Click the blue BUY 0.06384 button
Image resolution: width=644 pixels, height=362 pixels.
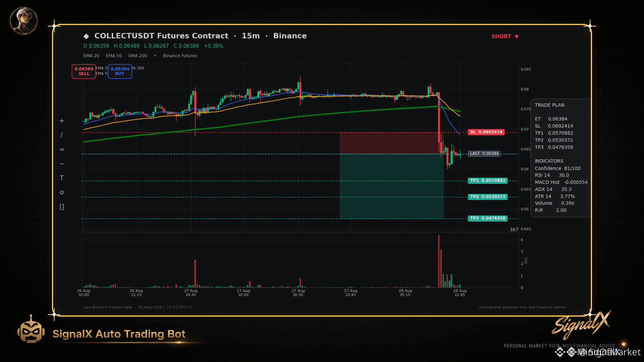coord(120,71)
